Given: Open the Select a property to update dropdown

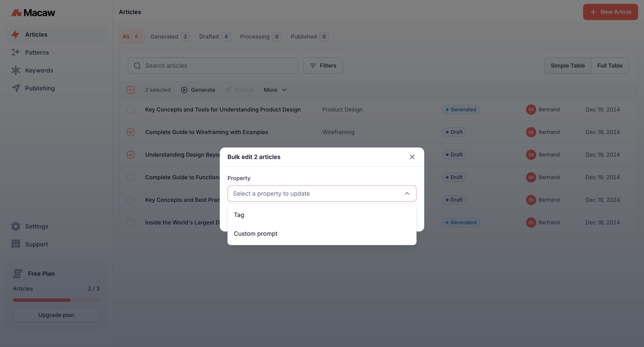Looking at the screenshot, I should tap(322, 194).
